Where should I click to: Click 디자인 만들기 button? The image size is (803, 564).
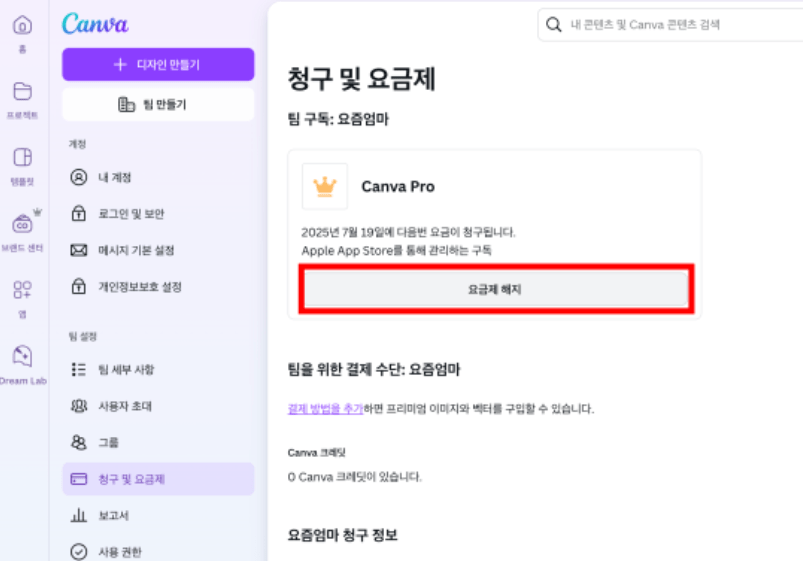click(x=158, y=65)
